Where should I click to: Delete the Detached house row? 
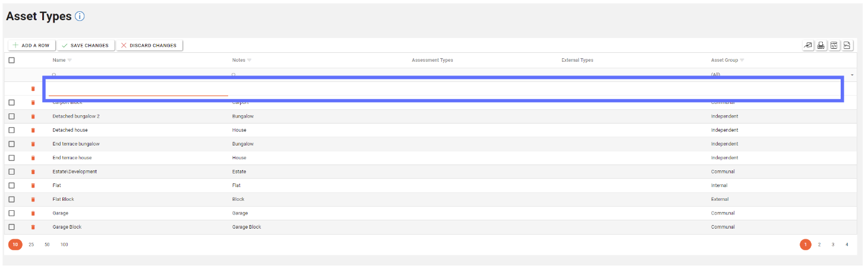coord(33,130)
